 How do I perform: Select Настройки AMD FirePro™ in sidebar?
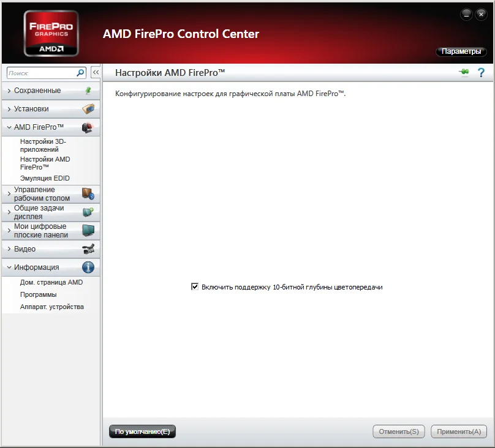[x=45, y=163]
